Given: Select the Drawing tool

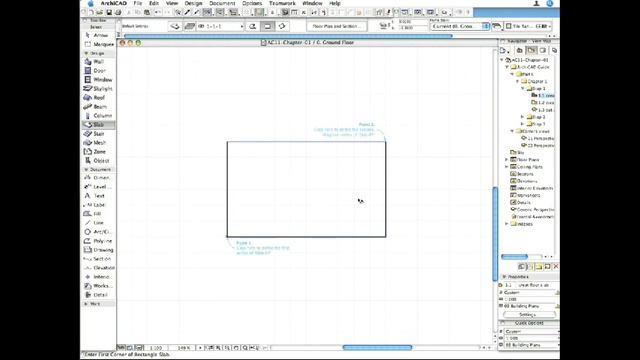Looking at the screenshot, I should click(98, 250).
